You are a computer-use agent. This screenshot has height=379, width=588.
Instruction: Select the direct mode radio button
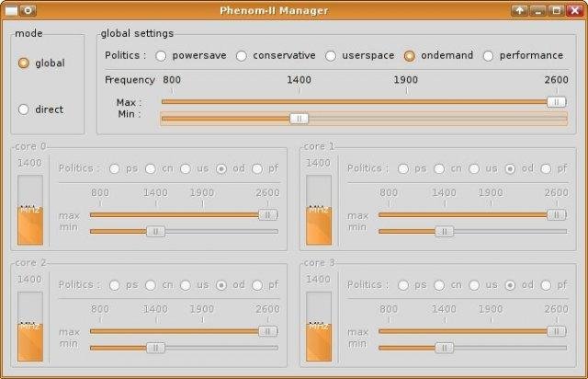click(24, 109)
